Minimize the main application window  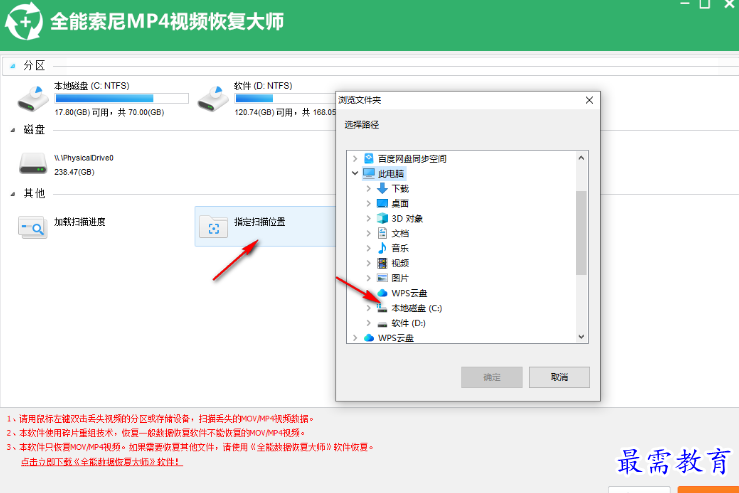685,3
